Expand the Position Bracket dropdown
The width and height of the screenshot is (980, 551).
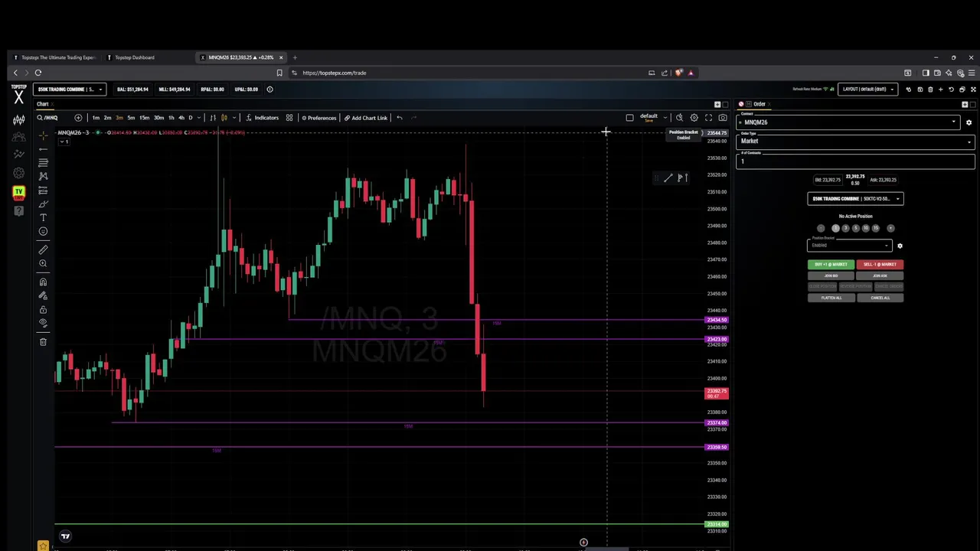850,245
